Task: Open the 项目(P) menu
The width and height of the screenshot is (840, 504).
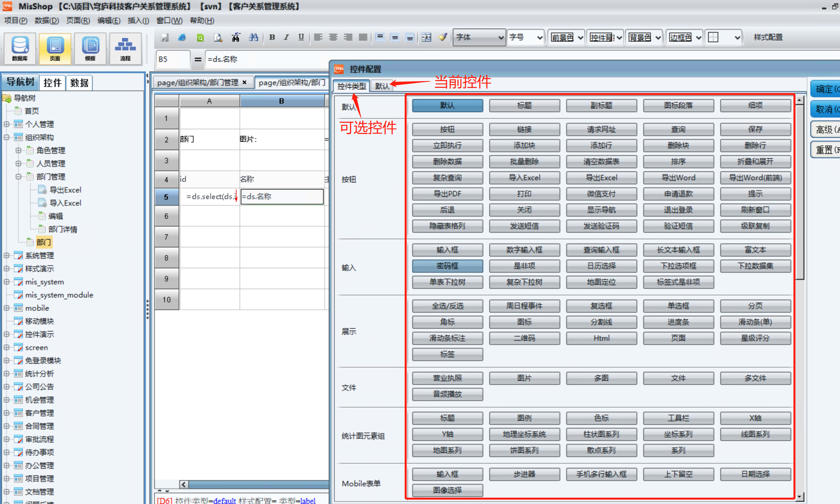Action: tap(16, 20)
